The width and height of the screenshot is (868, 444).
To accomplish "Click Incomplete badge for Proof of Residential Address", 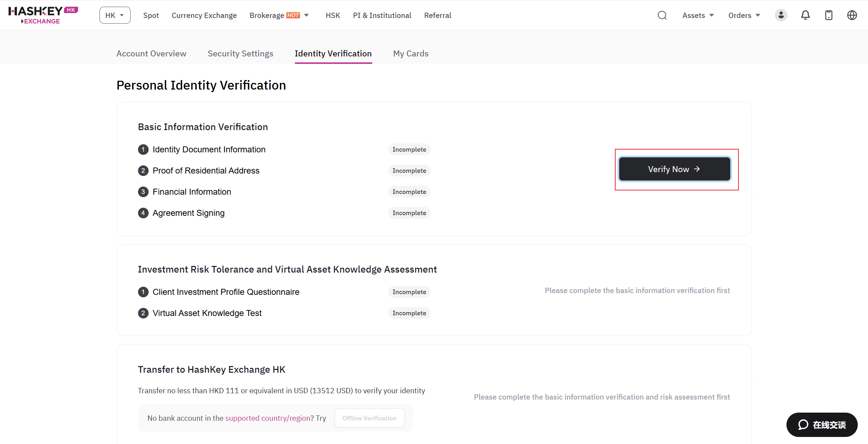I will pyautogui.click(x=409, y=171).
